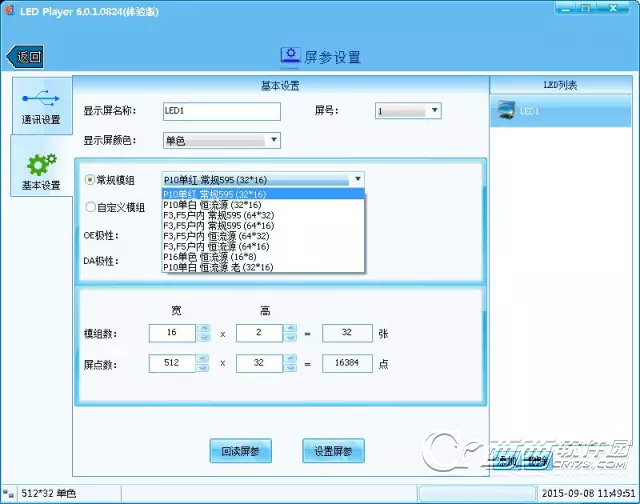
Task: Click the monitor icon beside LED1
Action: pyautogui.click(x=506, y=110)
